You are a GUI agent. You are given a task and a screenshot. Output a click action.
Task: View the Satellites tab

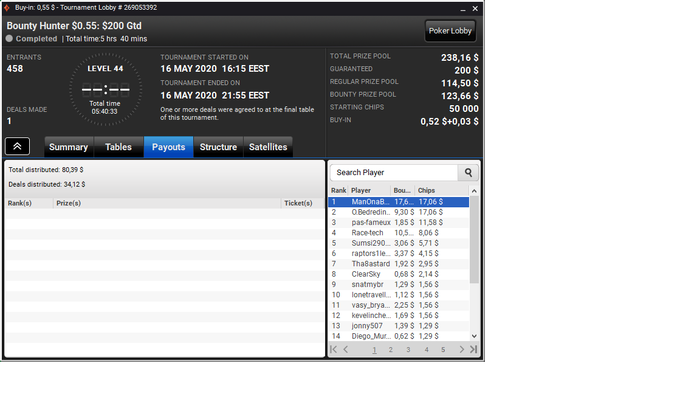[268, 147]
